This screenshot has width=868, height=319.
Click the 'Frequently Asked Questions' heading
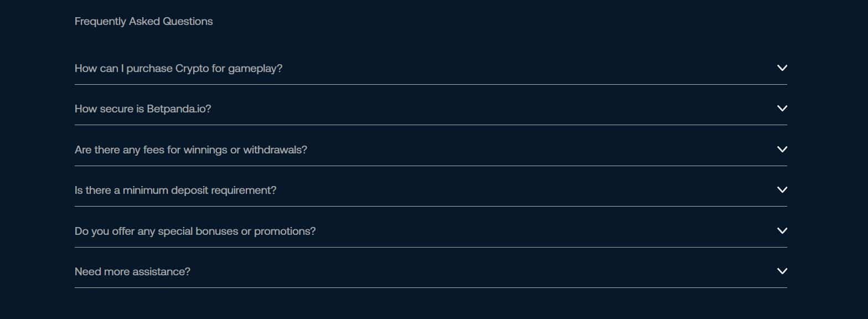(143, 22)
